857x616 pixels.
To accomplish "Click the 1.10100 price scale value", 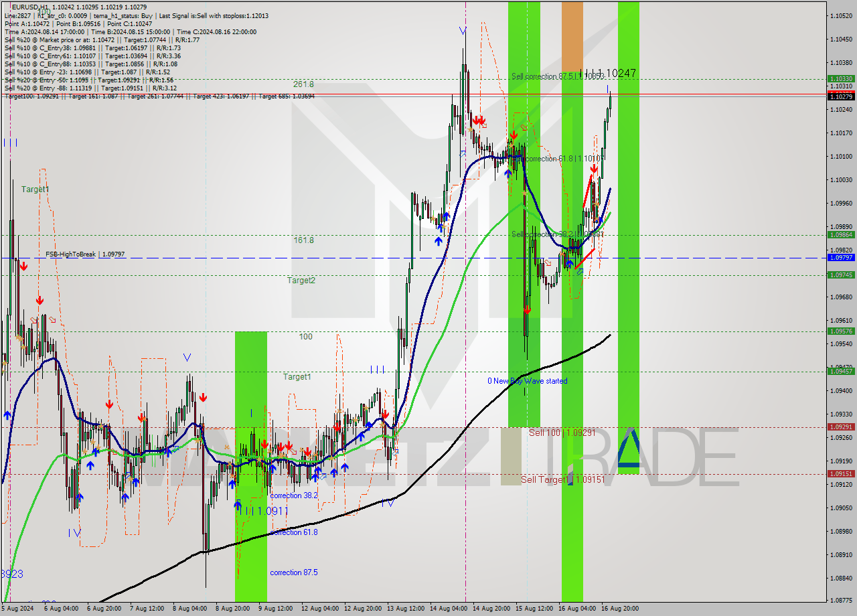I will [x=841, y=156].
